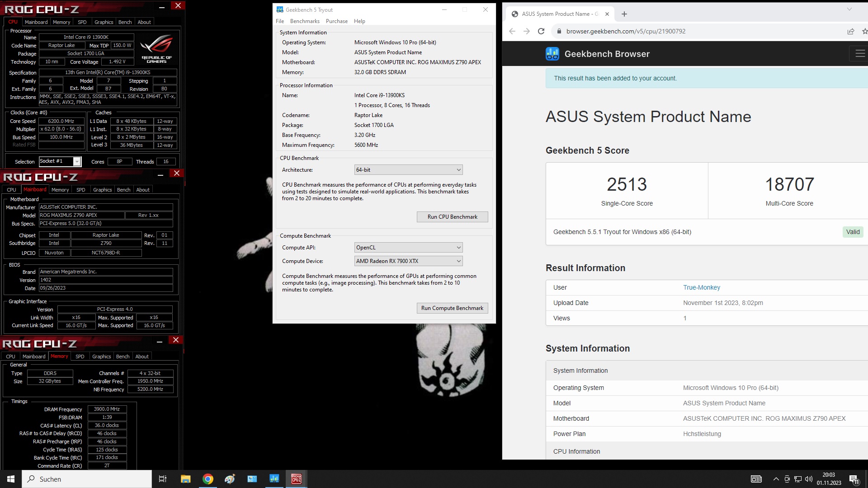Image resolution: width=868 pixels, height=488 pixels.
Task: Share this page from the address bar
Action: [x=851, y=31]
